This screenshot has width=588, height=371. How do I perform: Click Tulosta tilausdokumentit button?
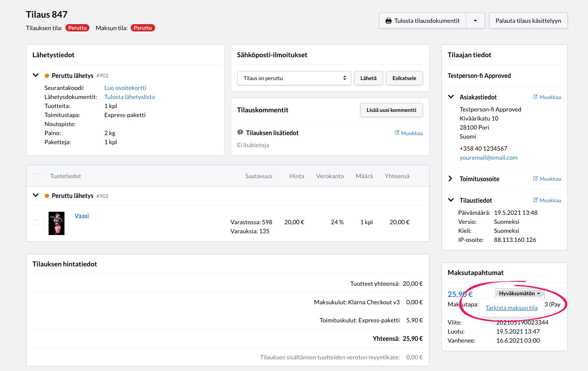coord(423,21)
